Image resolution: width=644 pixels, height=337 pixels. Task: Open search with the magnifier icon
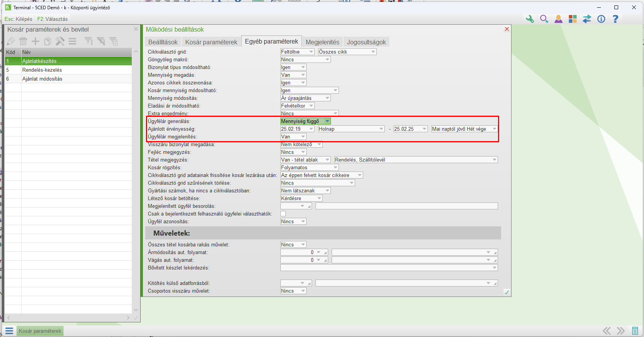pos(544,19)
